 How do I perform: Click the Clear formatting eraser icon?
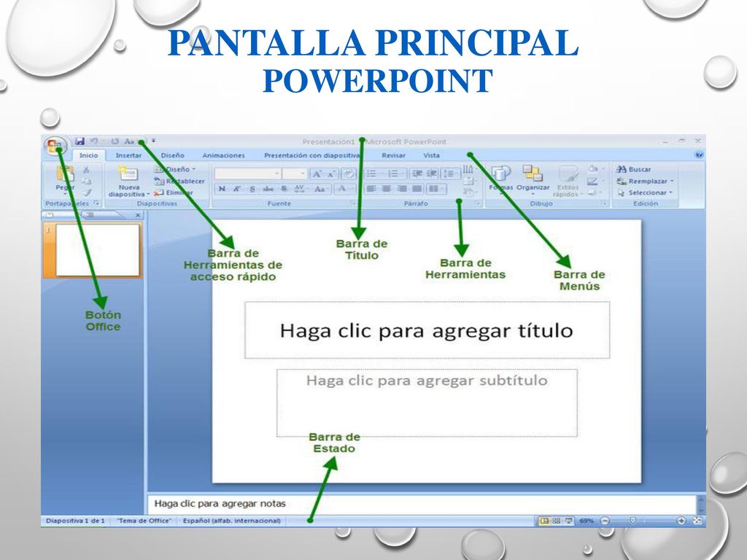pyautogui.click(x=349, y=174)
